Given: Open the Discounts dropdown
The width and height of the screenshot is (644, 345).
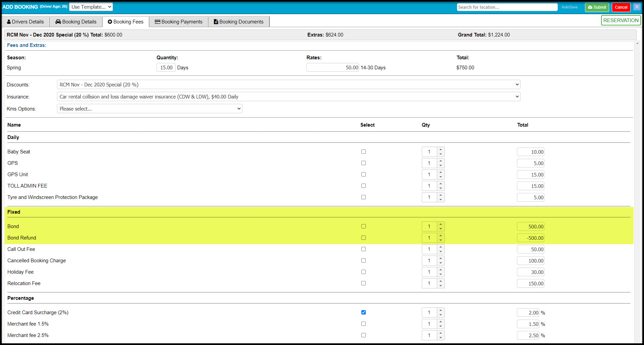Looking at the screenshot, I should pos(289,85).
